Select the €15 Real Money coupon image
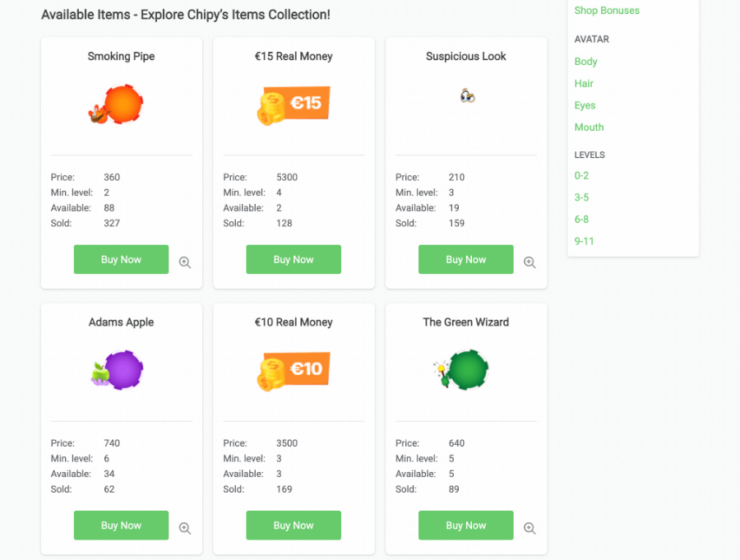740x560 pixels. [294, 105]
